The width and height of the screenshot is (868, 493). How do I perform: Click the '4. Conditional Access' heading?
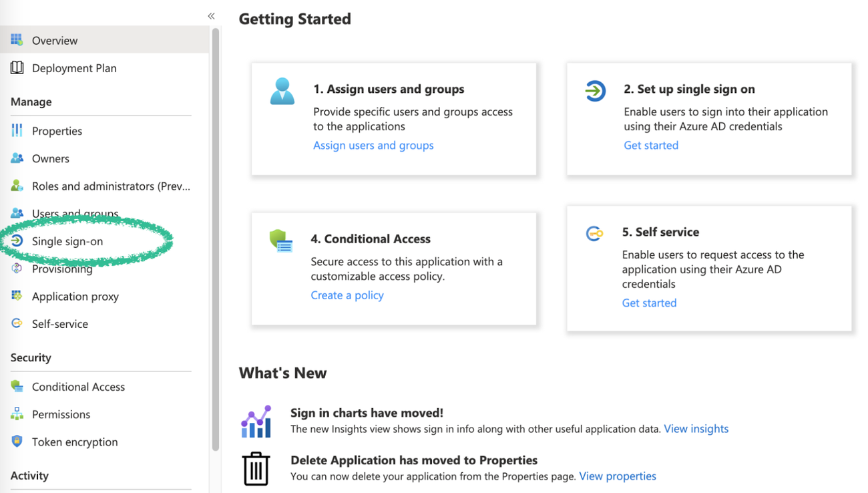tap(371, 238)
